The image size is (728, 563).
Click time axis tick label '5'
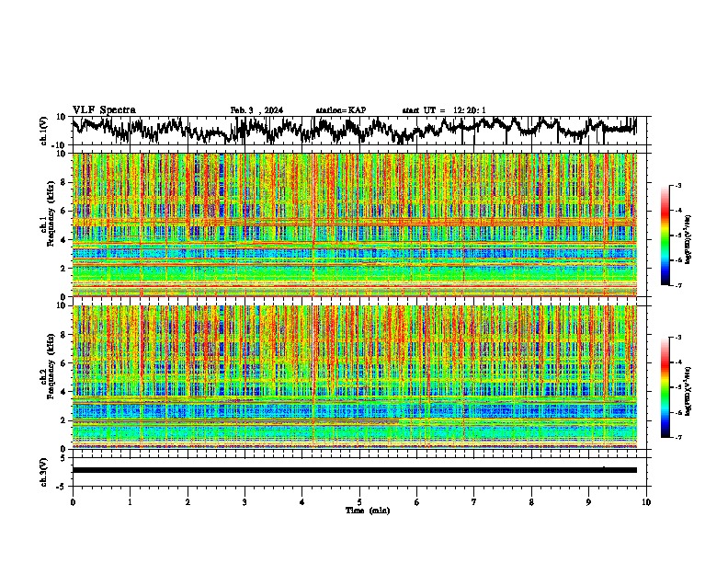coord(359,502)
